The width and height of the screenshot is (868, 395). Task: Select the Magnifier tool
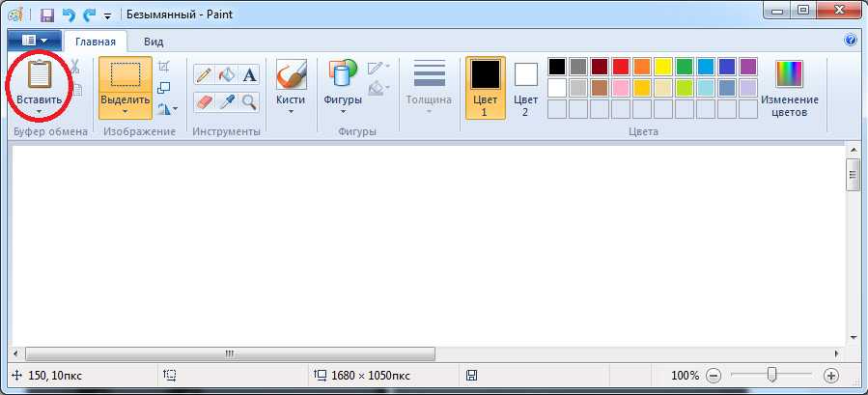click(x=249, y=101)
